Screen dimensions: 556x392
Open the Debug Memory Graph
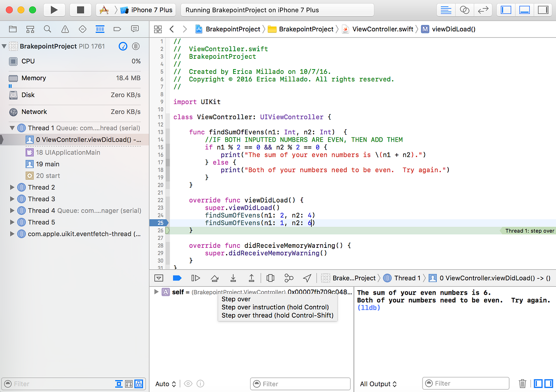click(x=289, y=278)
